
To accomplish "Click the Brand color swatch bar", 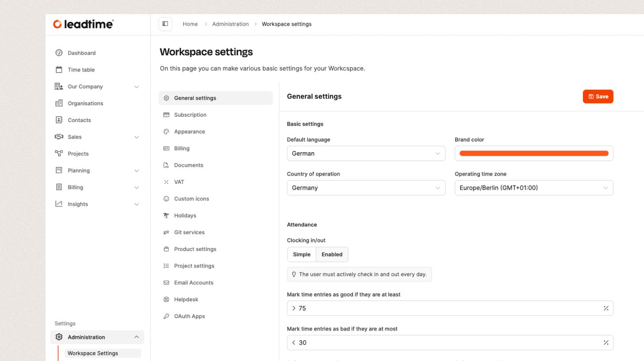I will 533,154.
